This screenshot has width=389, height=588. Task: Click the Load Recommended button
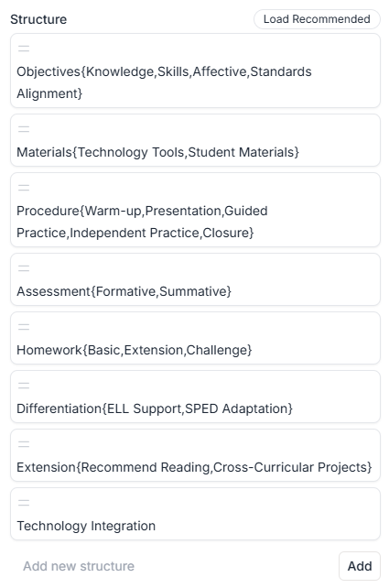pyautogui.click(x=317, y=19)
